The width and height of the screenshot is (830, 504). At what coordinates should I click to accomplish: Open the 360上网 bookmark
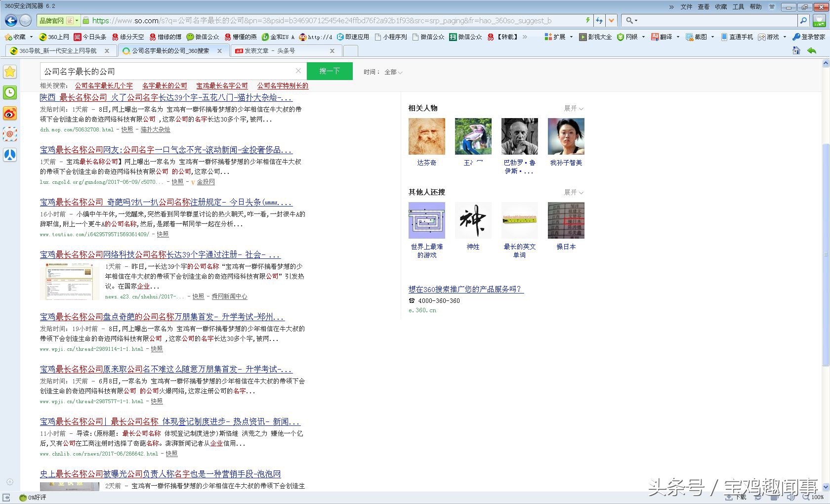54,37
